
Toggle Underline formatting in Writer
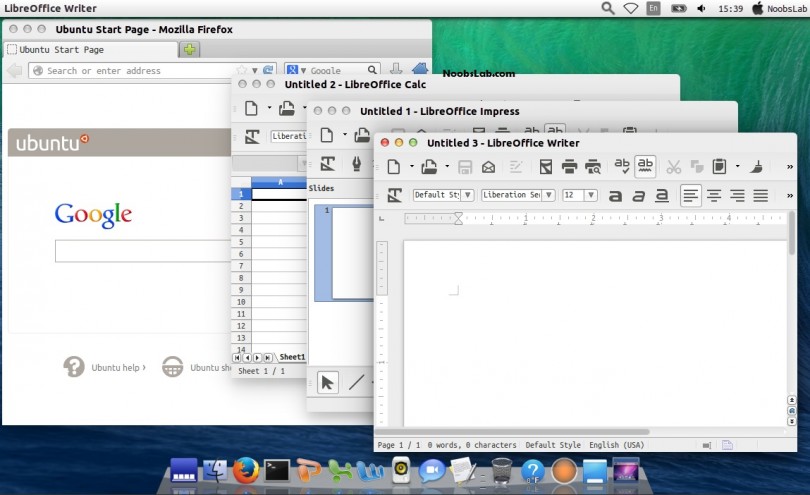click(x=662, y=196)
